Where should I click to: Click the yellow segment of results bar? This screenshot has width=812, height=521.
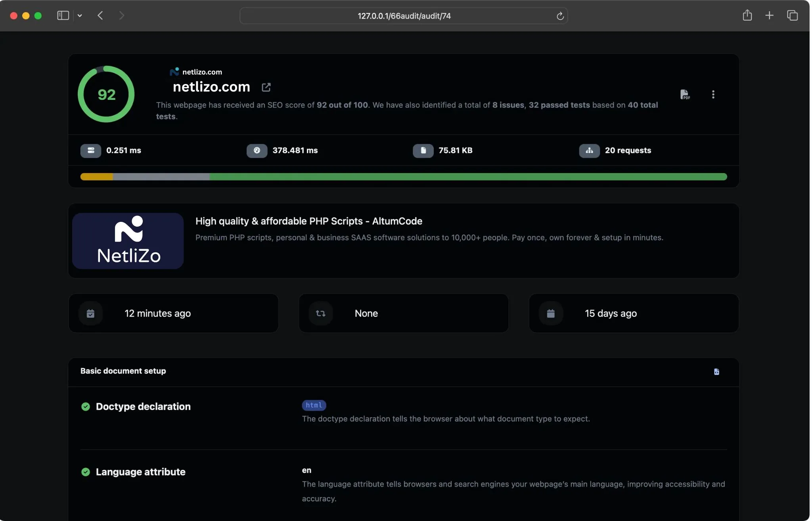pos(97,177)
